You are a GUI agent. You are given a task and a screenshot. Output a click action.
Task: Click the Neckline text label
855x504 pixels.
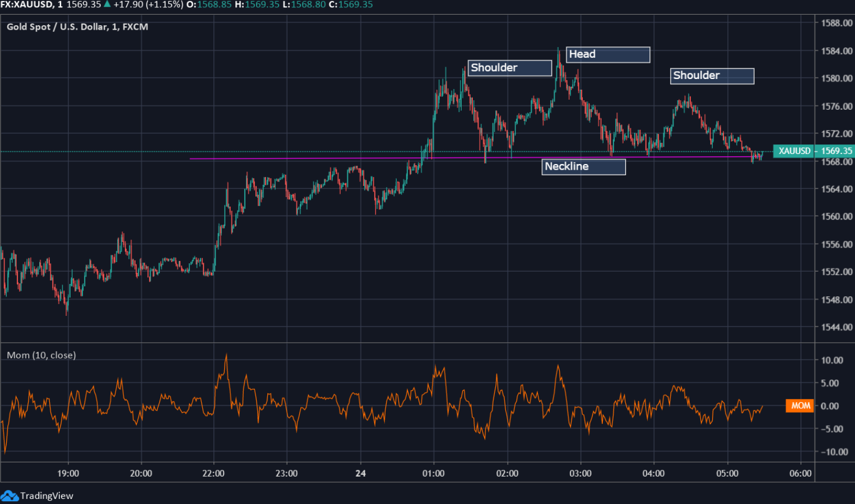[583, 166]
